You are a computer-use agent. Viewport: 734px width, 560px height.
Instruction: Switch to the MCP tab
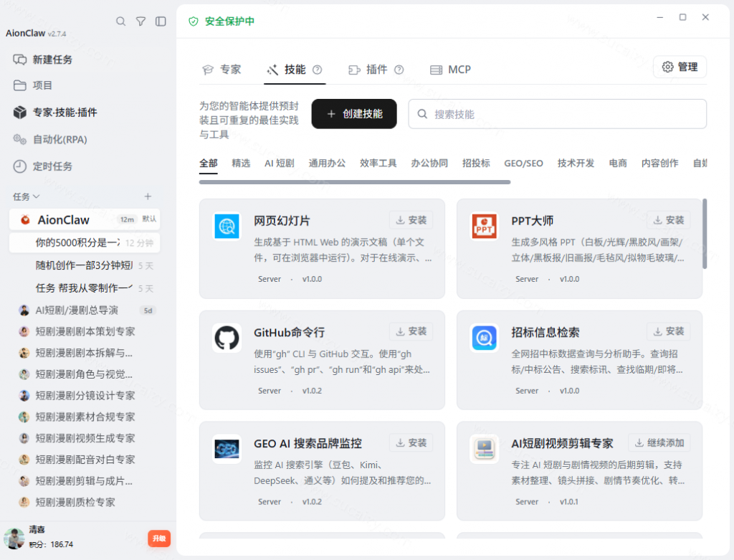(x=450, y=70)
